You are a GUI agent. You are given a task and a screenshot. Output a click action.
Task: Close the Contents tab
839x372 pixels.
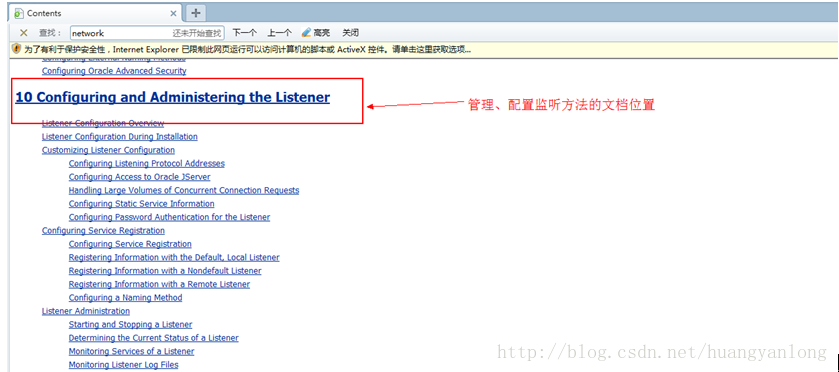point(173,13)
